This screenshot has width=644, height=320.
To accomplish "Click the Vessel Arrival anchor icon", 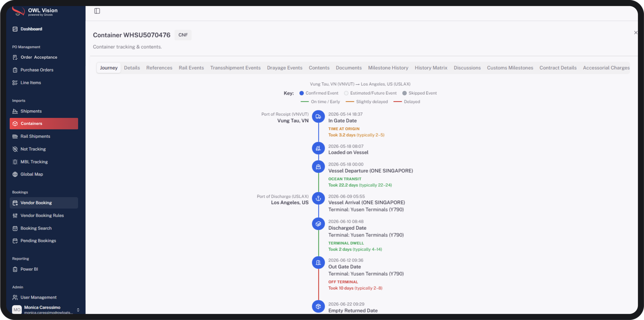I will (x=318, y=198).
